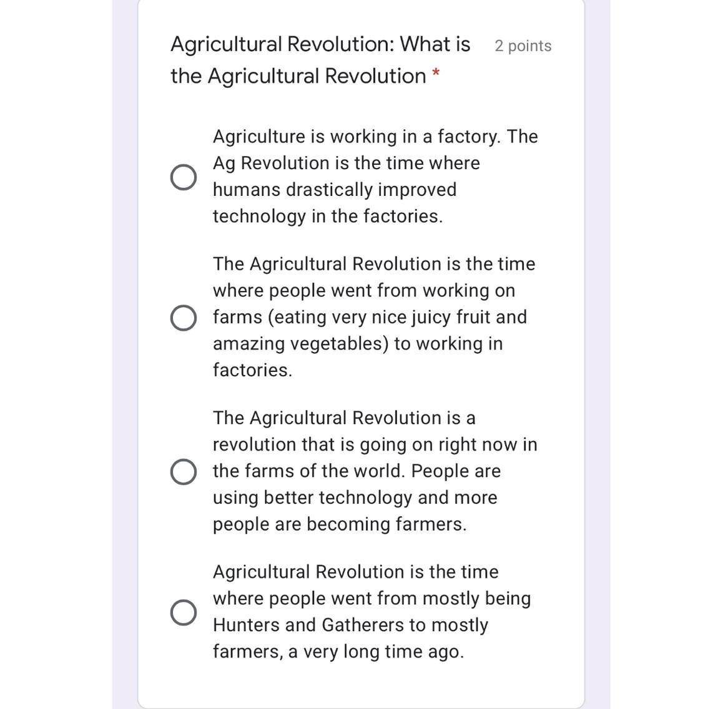Click the text line 'factories.' in second option
Screen dimensions: 728x709
tap(252, 370)
